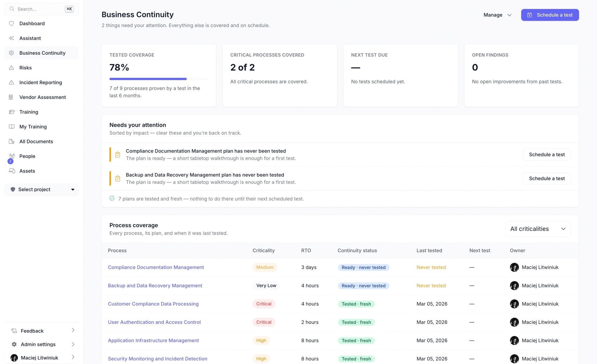The width and height of the screenshot is (597, 364).
Task: Open Application Infrastructure Management link
Action: coord(153,340)
